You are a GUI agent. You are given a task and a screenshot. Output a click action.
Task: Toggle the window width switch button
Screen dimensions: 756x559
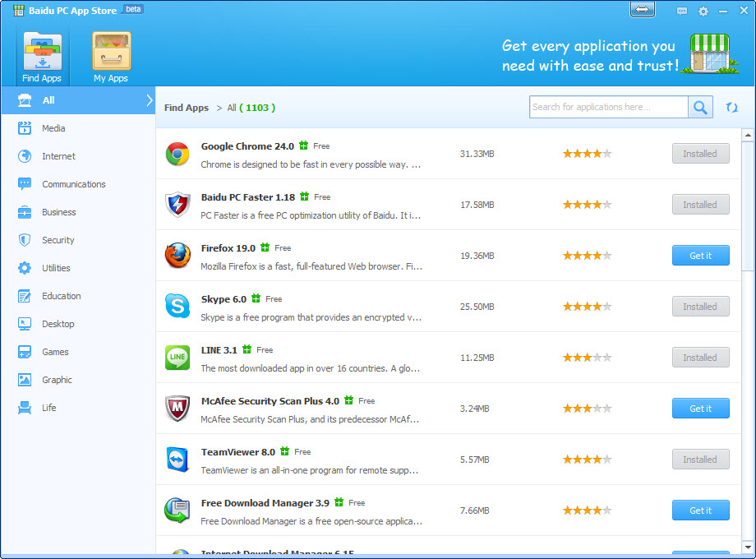[x=643, y=10]
